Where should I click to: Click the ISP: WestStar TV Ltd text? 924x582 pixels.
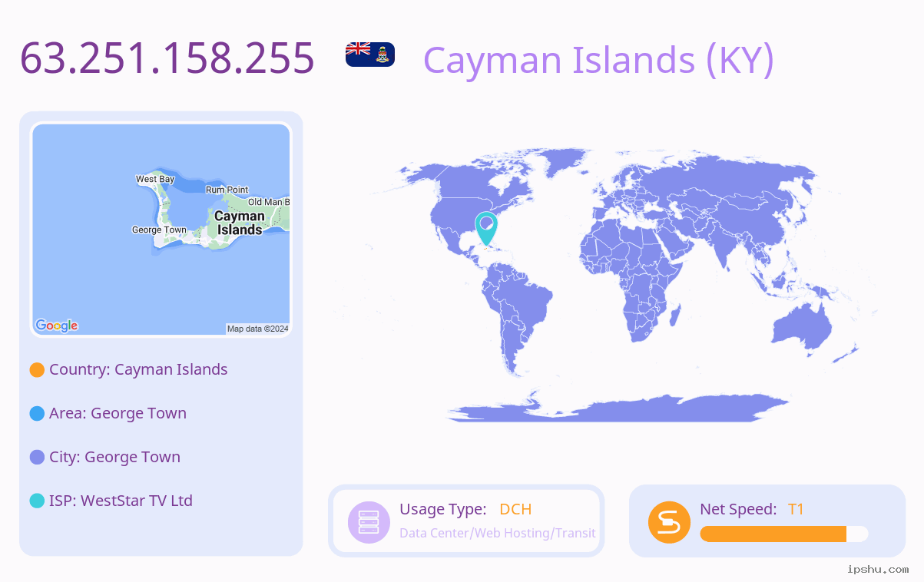[x=121, y=501]
